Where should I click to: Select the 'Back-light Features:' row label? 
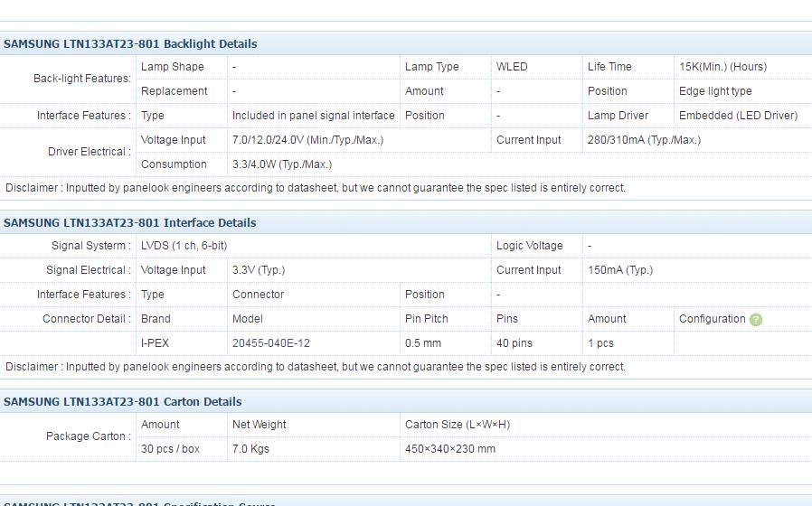81,79
